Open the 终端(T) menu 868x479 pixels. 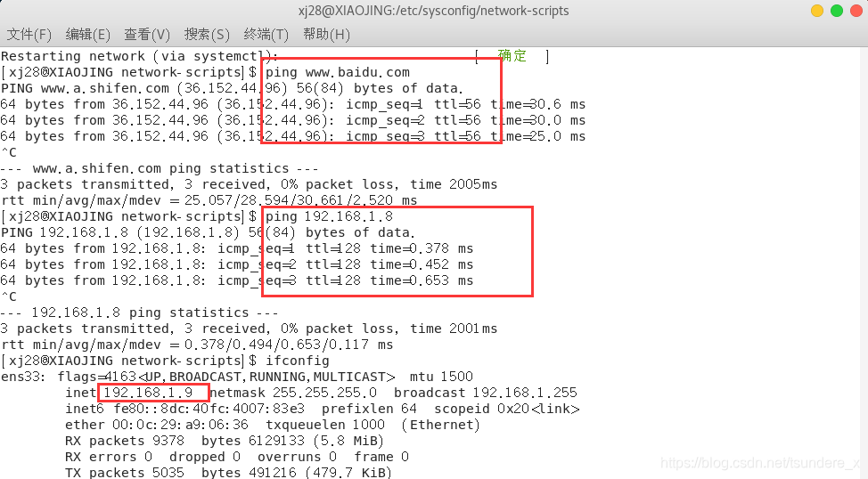(266, 35)
